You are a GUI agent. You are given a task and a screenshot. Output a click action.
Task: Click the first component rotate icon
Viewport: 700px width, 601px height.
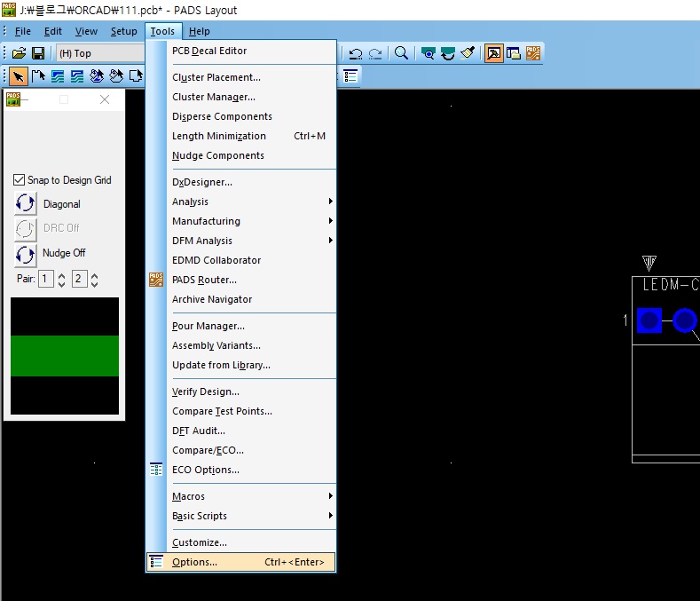pos(97,76)
